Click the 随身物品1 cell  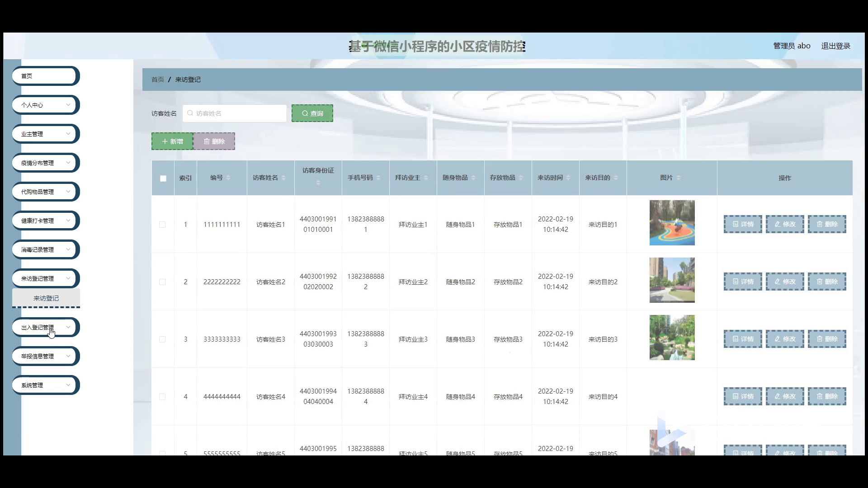[x=460, y=225]
